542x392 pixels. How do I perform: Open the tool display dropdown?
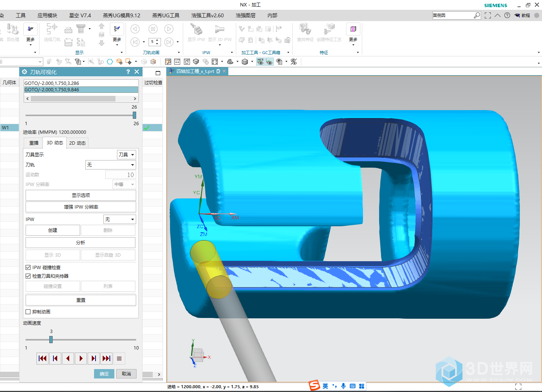click(126, 154)
